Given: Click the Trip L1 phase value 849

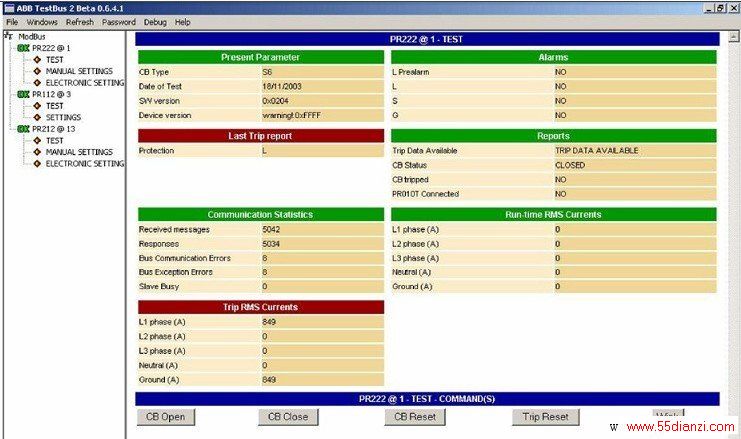Looking at the screenshot, I should point(269,322).
